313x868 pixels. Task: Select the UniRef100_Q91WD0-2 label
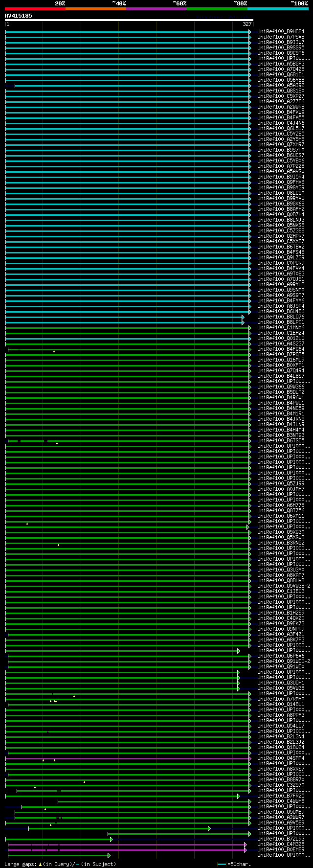(284, 662)
